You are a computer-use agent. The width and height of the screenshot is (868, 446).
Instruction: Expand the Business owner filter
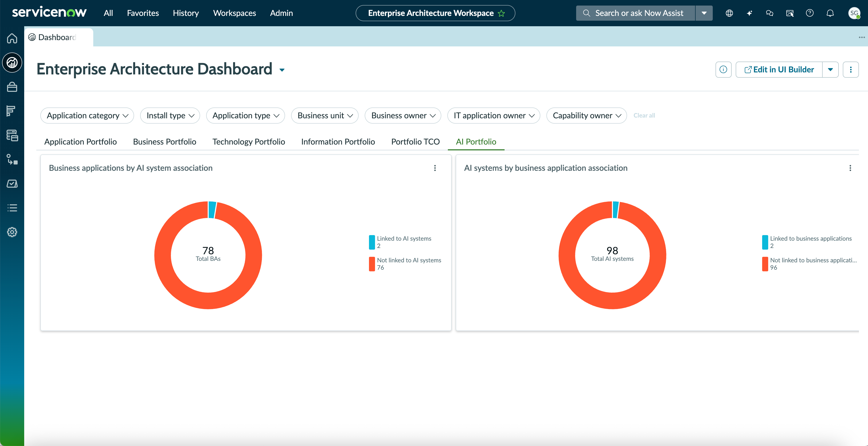tap(403, 115)
